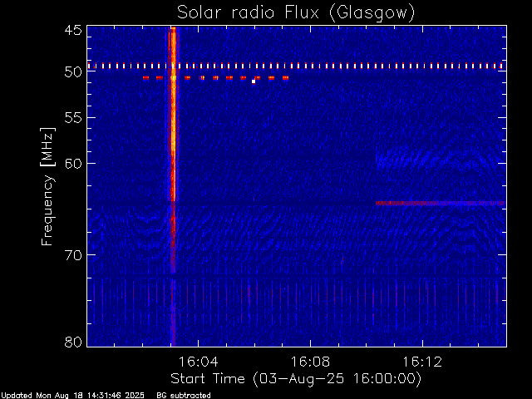532x399 pixels.
Task: Click the "Updated Mon Aug 18" timestamp text
Action: 72,396
